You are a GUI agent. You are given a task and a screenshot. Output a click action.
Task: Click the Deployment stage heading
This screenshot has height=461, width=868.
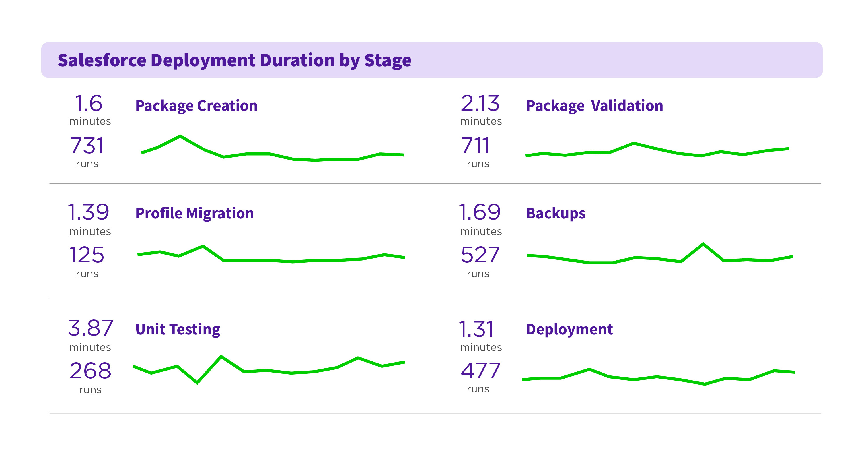tap(569, 329)
